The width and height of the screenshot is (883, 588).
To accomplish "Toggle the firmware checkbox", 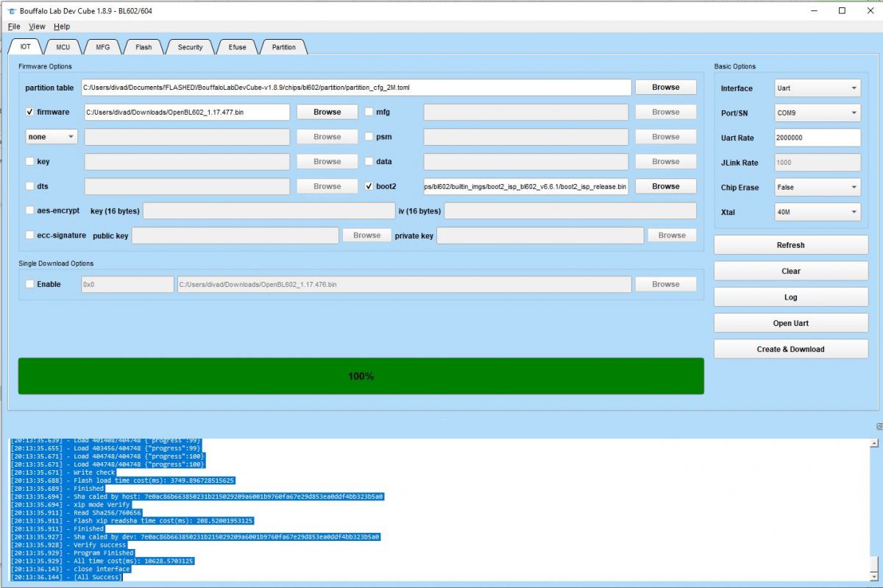I will click(29, 112).
